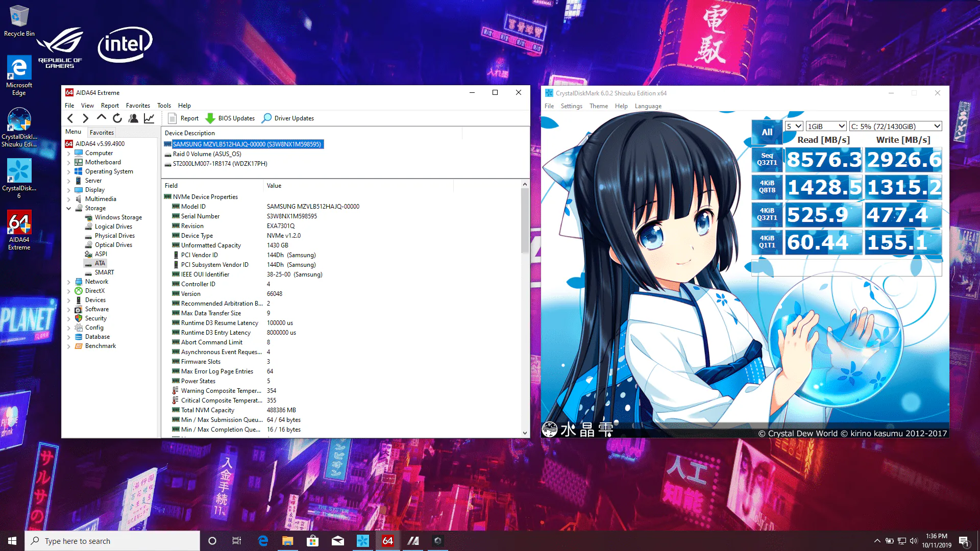
Task: Open Driver Updates magnifier button
Action: 288,118
